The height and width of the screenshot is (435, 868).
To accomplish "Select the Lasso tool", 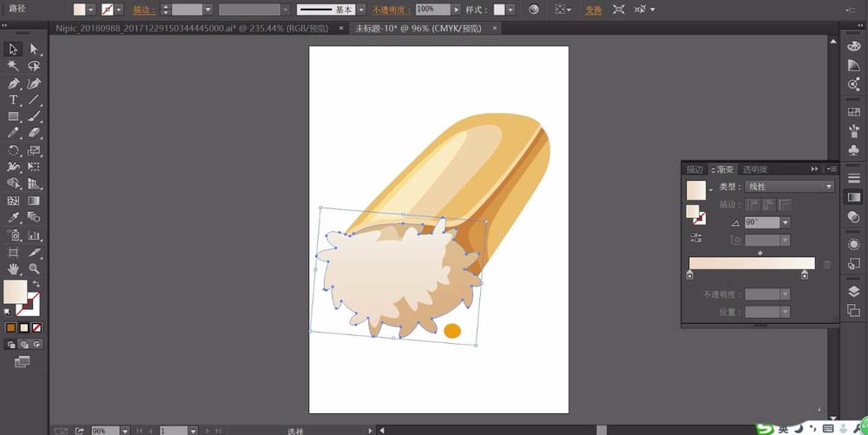I will pos(34,66).
